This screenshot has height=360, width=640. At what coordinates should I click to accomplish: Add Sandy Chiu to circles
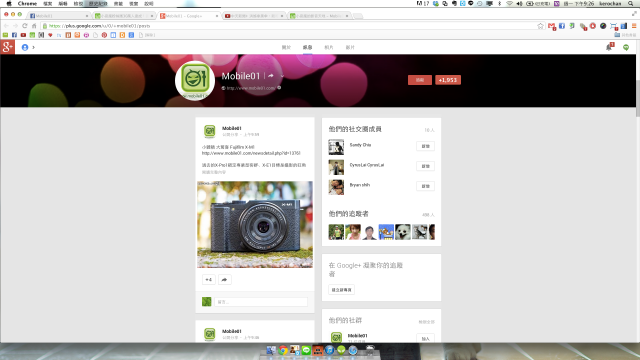(x=425, y=146)
